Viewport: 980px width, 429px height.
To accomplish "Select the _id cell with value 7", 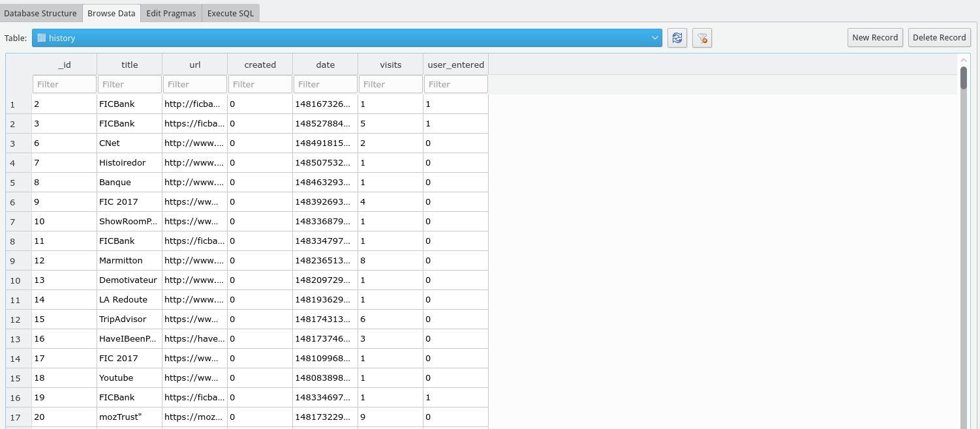I will coord(65,163).
